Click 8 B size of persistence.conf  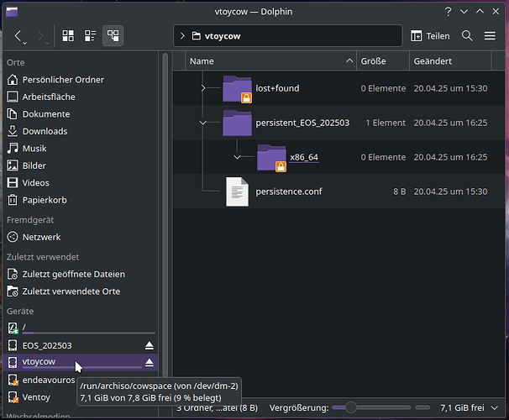point(400,192)
